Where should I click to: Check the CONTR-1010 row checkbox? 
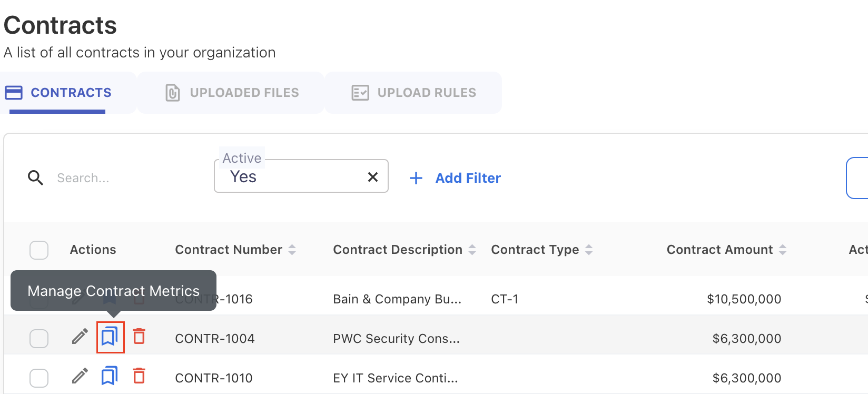(x=39, y=378)
